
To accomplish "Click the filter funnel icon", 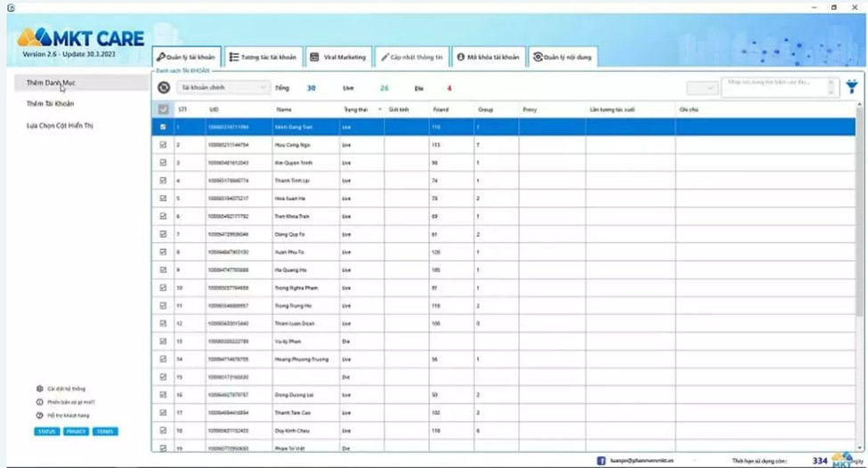I will (852, 87).
